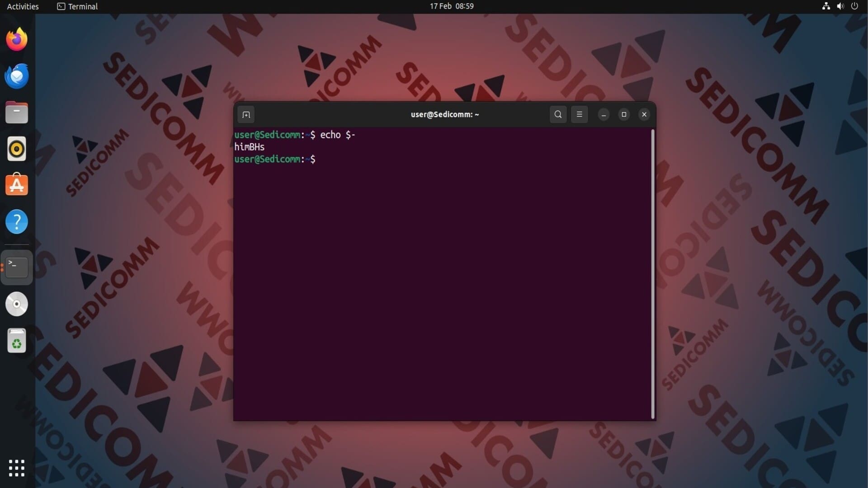
Task: Open Ubuntu Software store
Action: (x=17, y=185)
